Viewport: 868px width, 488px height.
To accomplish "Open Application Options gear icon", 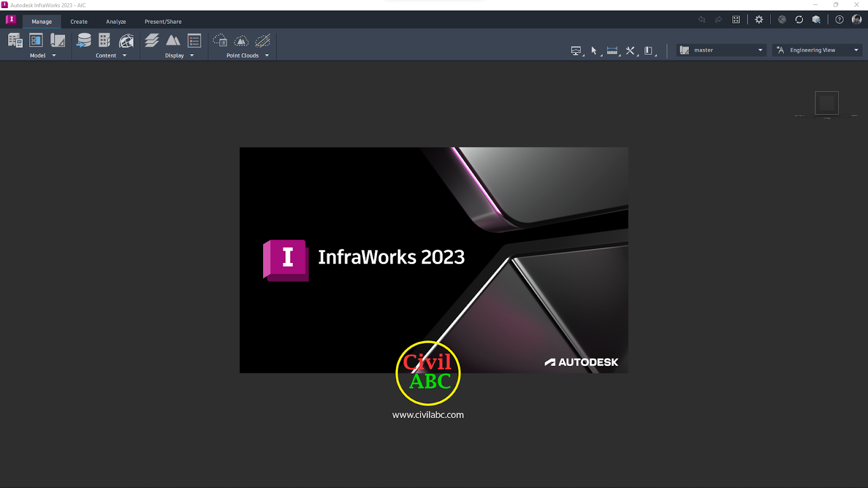I will 759,20.
